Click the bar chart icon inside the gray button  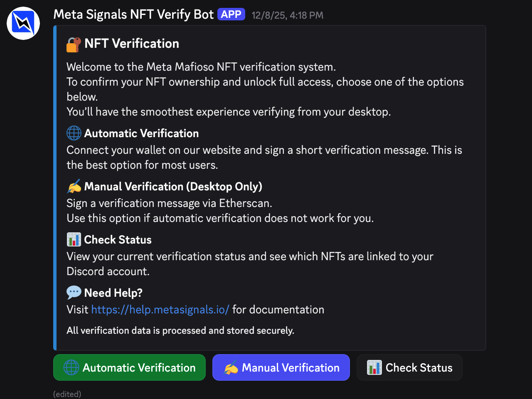click(x=374, y=368)
